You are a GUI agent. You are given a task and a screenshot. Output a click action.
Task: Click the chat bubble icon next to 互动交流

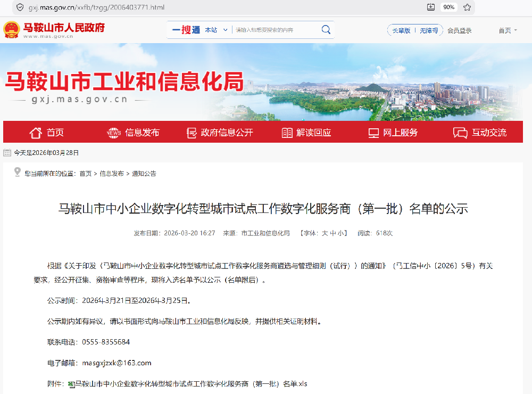[x=459, y=132]
